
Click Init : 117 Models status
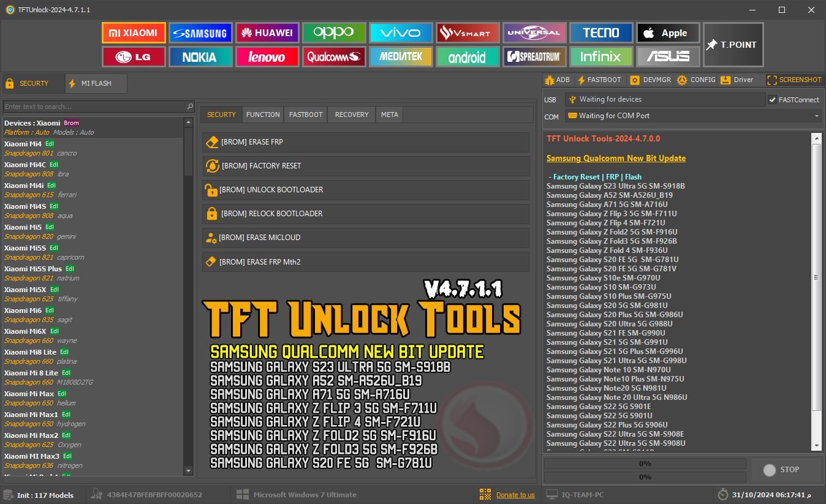click(38, 495)
